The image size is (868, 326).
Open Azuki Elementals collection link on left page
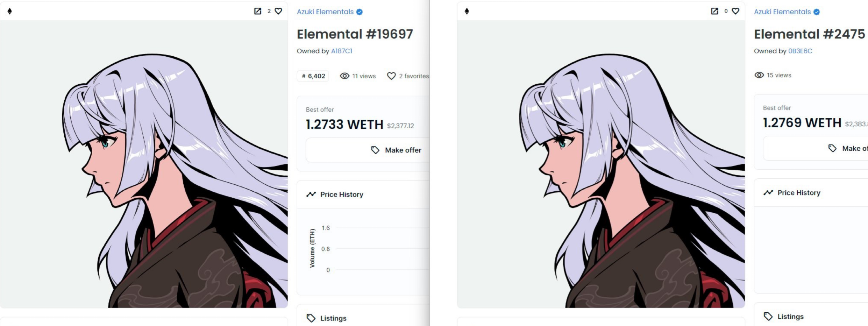pyautogui.click(x=325, y=12)
